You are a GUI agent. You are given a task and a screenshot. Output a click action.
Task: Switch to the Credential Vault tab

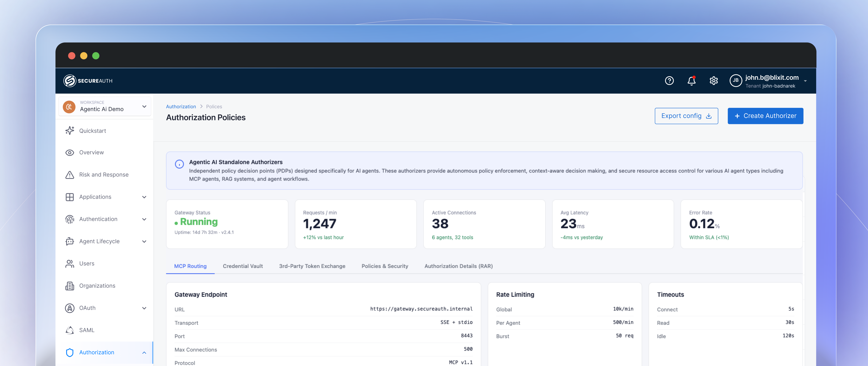pyautogui.click(x=243, y=266)
